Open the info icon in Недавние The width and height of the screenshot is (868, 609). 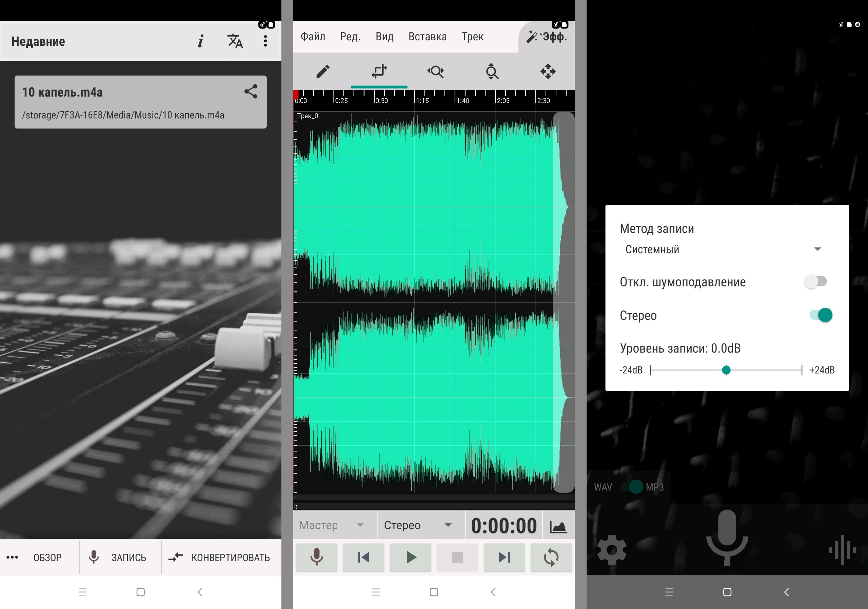click(201, 41)
